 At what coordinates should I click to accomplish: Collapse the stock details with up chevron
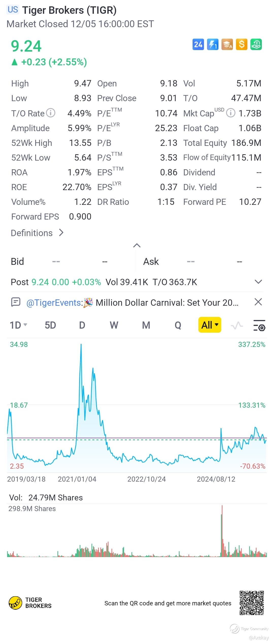[x=137, y=246]
